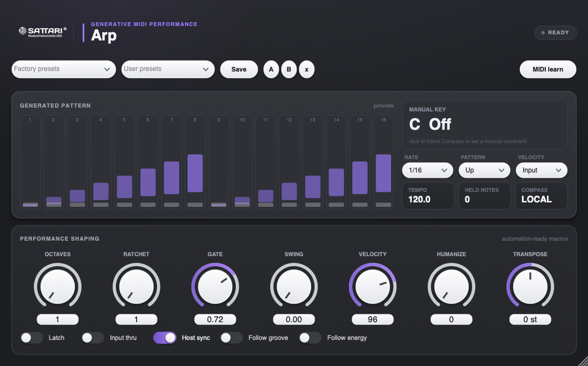Expand the Pattern Up dropdown
The height and width of the screenshot is (366, 588).
[484, 170]
